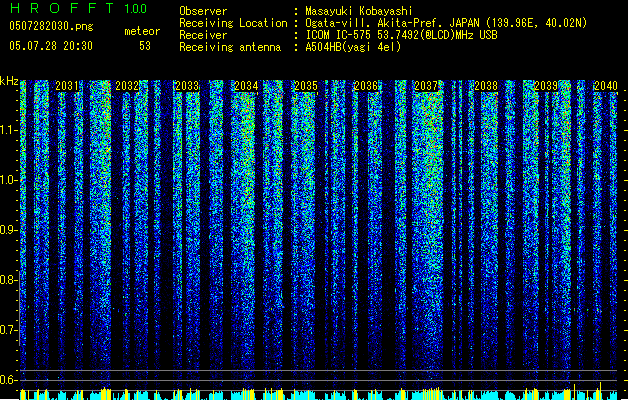Screen dimensions: 629x400
Task: Click the 2031 time marker
Action: point(67,86)
